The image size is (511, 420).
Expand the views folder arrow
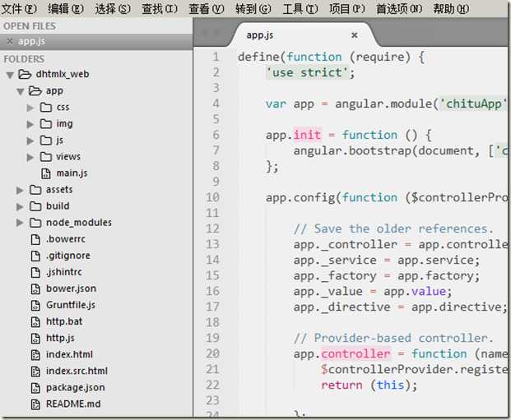[30, 157]
